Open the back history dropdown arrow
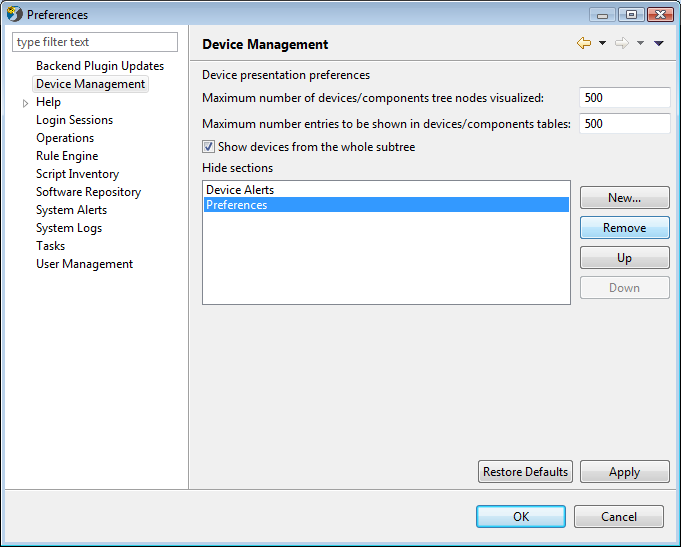The height and width of the screenshot is (547, 681). [x=602, y=43]
